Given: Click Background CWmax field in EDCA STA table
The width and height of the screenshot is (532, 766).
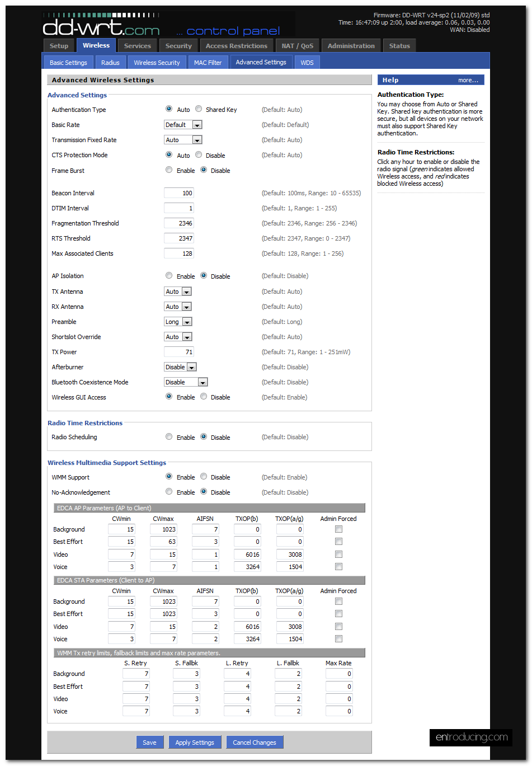Looking at the screenshot, I should tap(163, 601).
